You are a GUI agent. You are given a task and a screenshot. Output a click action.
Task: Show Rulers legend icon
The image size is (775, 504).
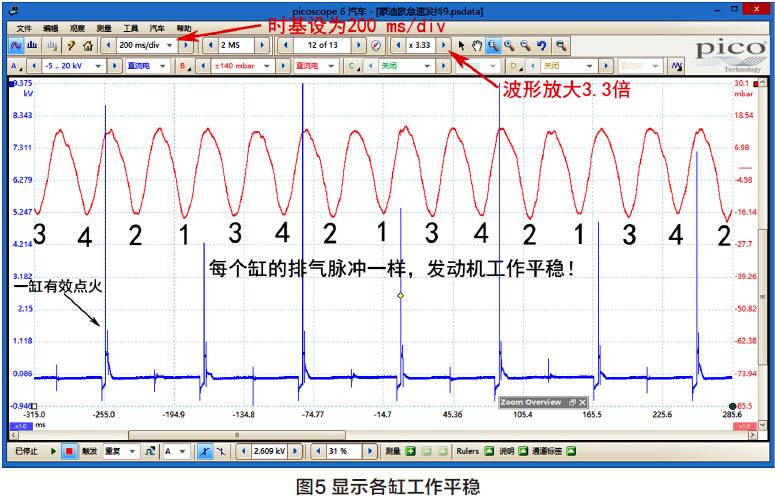coord(489,451)
